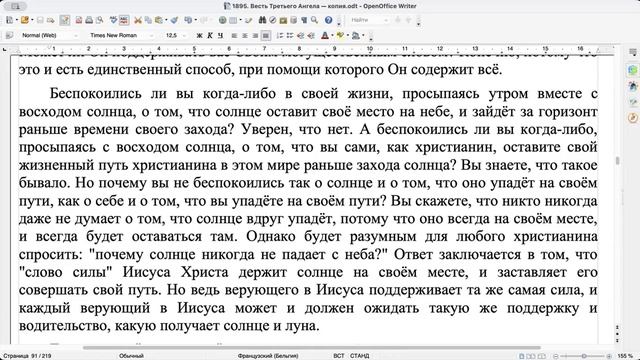This screenshot has height=360, width=640.
Task: Open Find & Replace binoculars icon
Action: pyautogui.click(x=262, y=20)
